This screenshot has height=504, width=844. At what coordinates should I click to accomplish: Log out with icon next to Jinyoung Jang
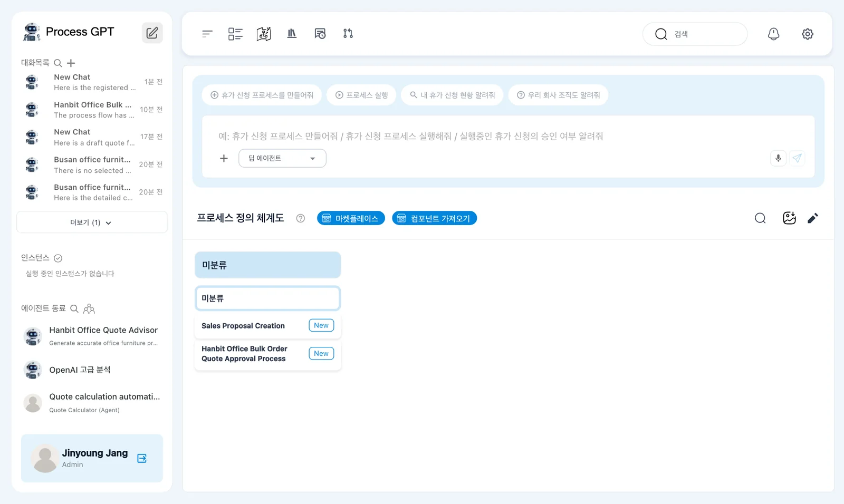tap(142, 458)
